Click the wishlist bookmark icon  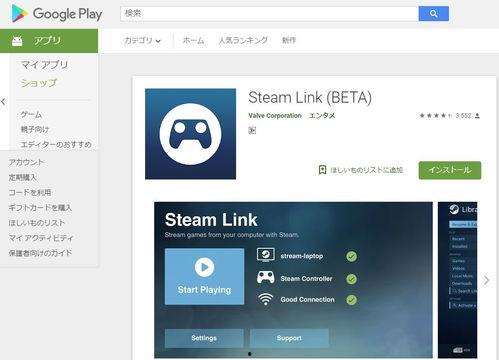tap(322, 170)
